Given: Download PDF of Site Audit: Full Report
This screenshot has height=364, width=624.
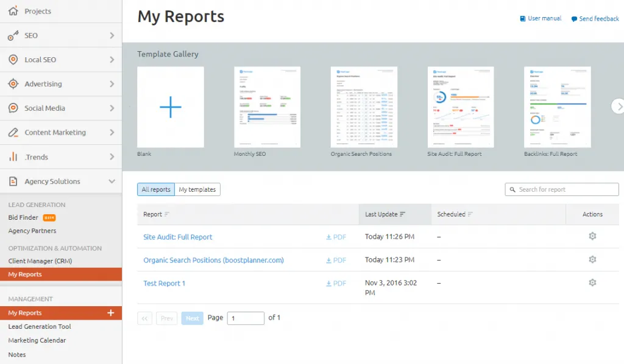Looking at the screenshot, I should click(x=336, y=237).
